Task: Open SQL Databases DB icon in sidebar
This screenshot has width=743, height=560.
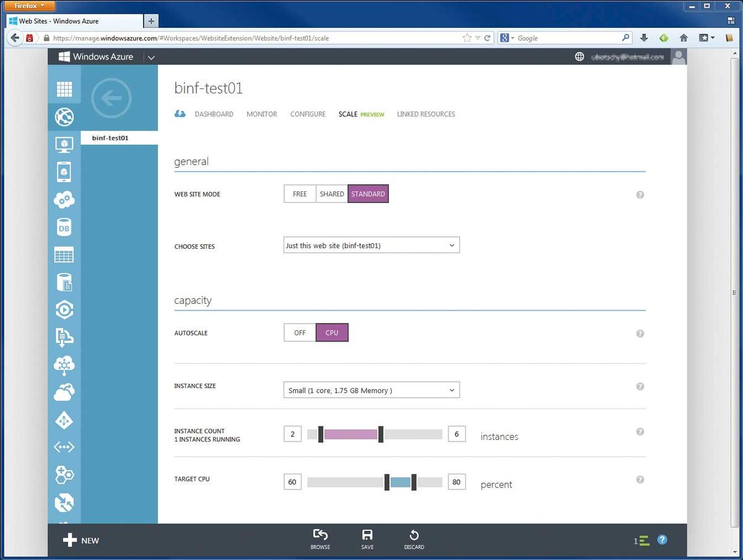Action: [x=64, y=228]
